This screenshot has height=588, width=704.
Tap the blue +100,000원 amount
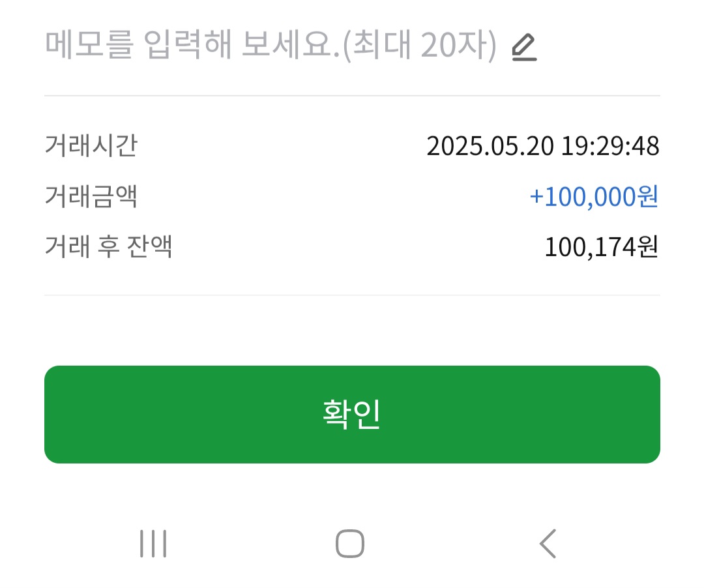click(594, 197)
